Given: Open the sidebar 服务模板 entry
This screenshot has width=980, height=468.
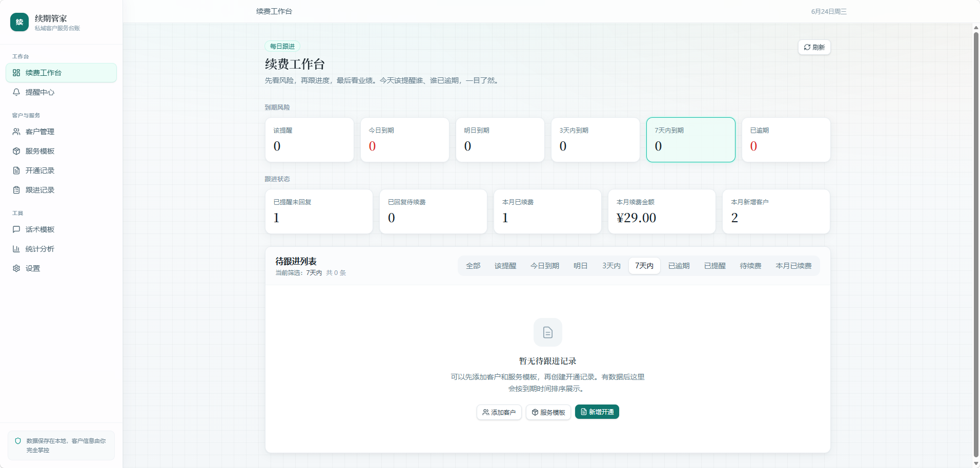Looking at the screenshot, I should 61,151.
